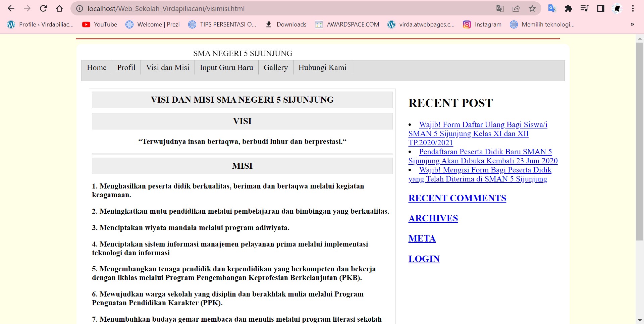Reload the current page
The image size is (644, 324).
coord(43,9)
